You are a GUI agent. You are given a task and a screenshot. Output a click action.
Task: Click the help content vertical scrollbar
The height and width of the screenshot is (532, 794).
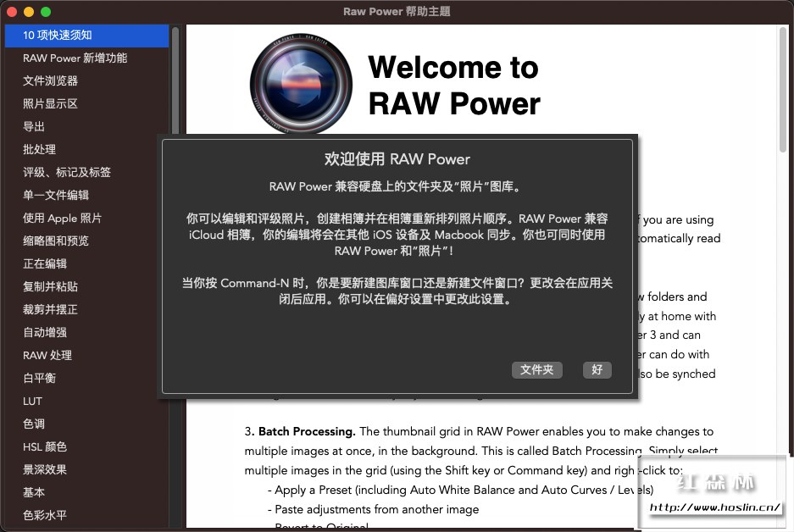(x=783, y=90)
